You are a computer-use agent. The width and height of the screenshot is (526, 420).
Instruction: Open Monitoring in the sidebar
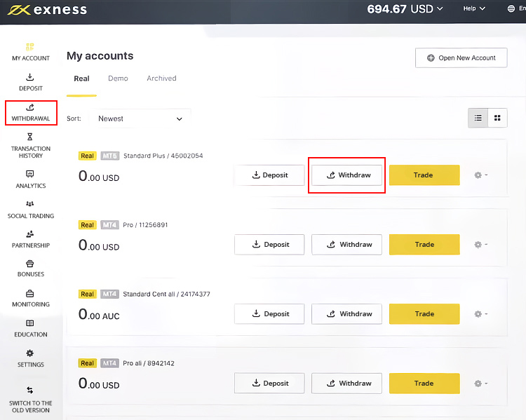[x=31, y=299]
